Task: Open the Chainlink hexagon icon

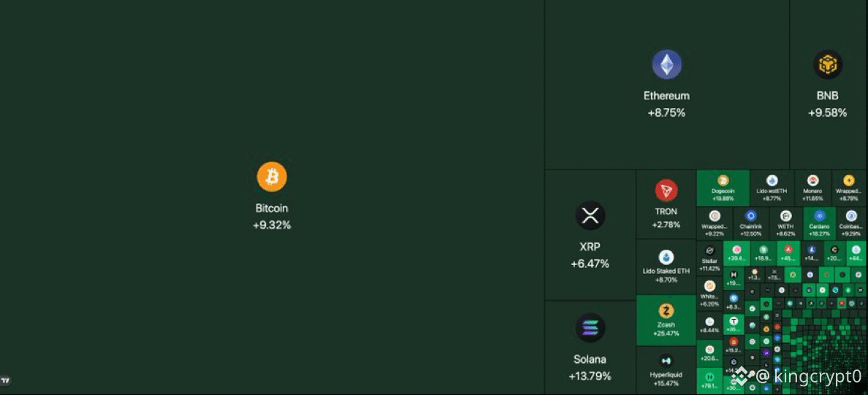Action: [x=750, y=216]
